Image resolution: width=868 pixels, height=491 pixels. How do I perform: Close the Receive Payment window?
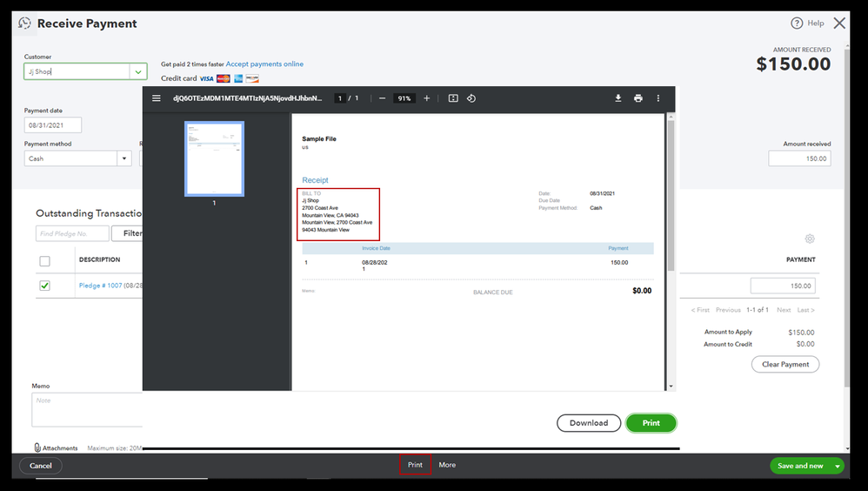840,23
